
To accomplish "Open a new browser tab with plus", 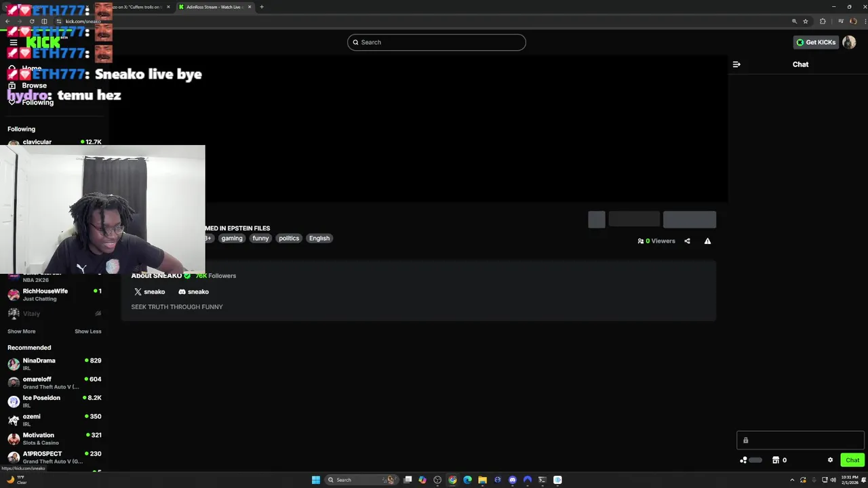I will (x=262, y=7).
